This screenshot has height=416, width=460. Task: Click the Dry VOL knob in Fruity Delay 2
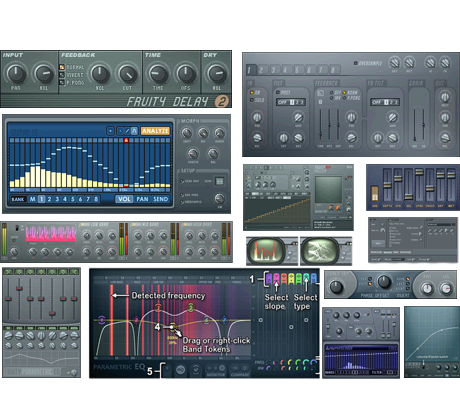click(x=217, y=73)
